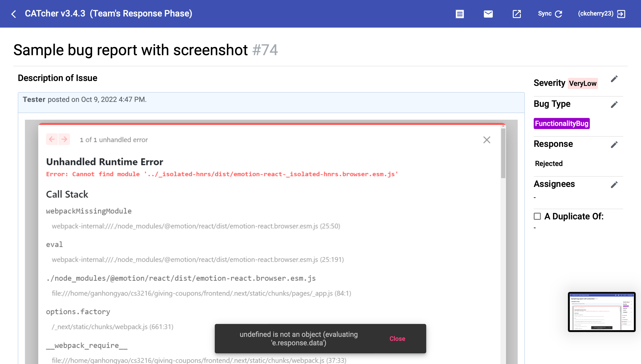Click the embedded error screenshot image
Screen dimensions: 641x364
coord(271,242)
